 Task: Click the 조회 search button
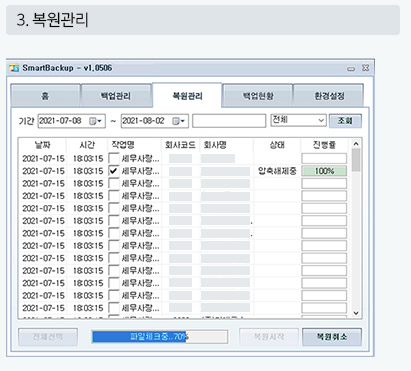[345, 121]
